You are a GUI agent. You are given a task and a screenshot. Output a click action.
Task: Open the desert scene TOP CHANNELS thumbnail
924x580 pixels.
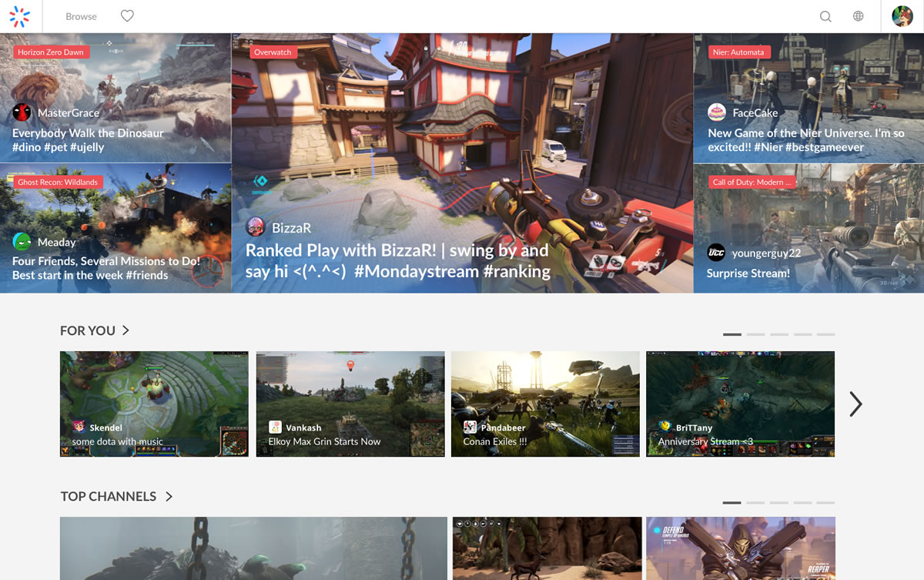pos(547,548)
